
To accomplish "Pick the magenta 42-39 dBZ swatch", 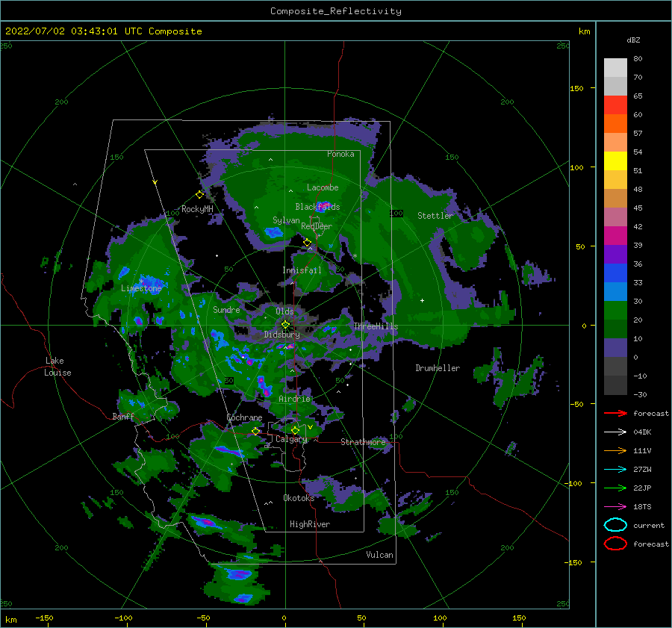I will [615, 236].
